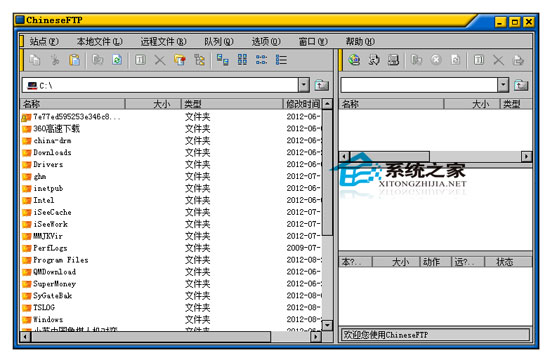This screenshot has height=360, width=550.
Task: Open the local path C:\ dropdown arrow
Action: [304, 85]
